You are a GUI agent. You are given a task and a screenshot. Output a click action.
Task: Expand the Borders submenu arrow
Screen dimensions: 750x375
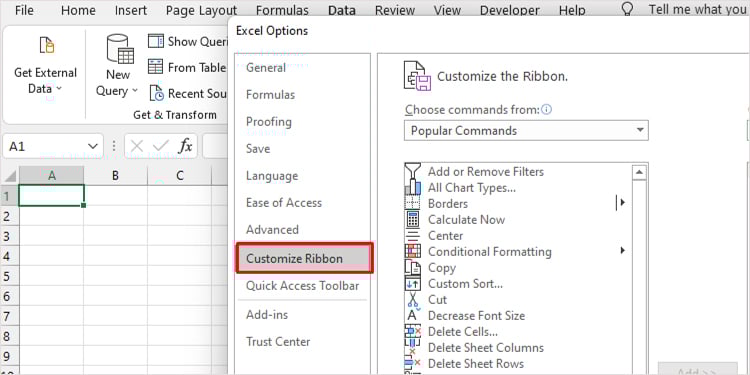[622, 202]
